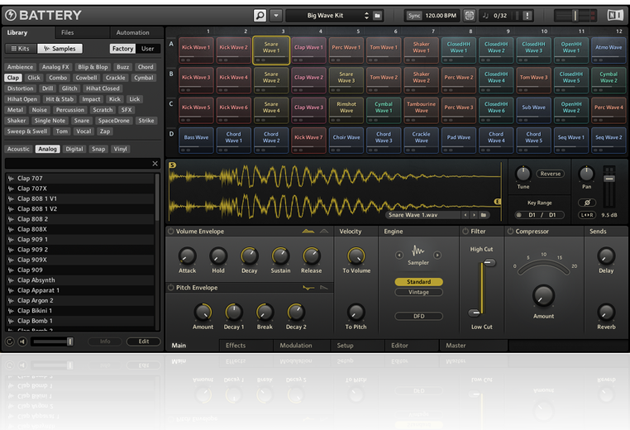Open the Big Wave Kit name dropdown

[325, 16]
